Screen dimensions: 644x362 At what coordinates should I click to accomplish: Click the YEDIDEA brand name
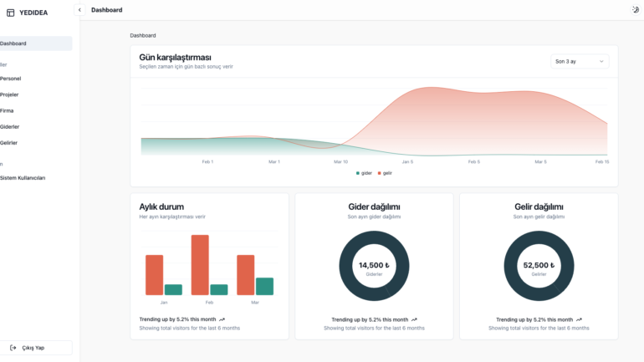(33, 13)
